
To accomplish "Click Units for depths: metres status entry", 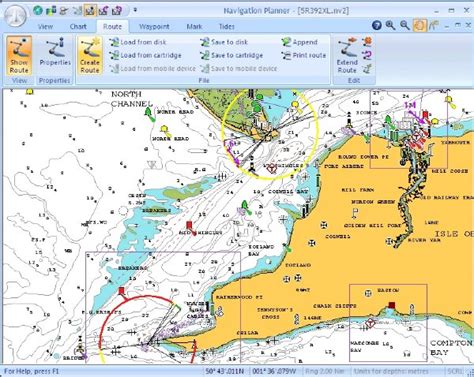I will tap(391, 371).
